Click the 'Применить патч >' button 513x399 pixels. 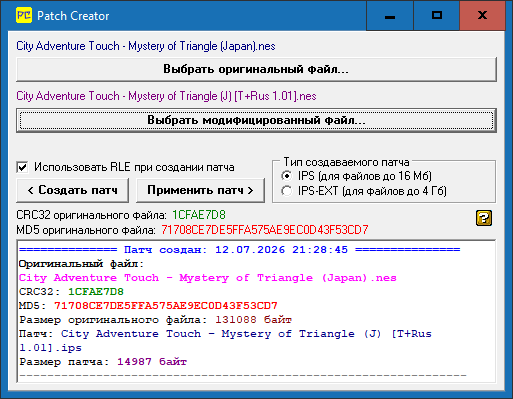(200, 190)
